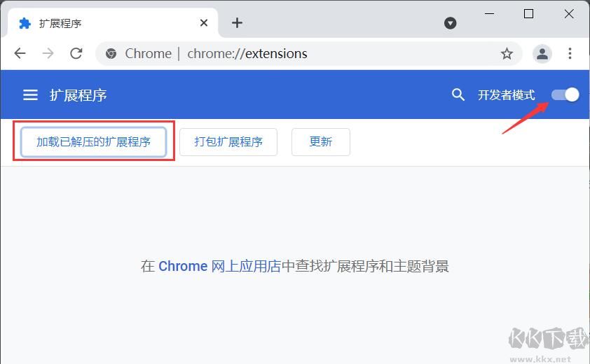Bookmark this page with the star icon
The width and height of the screenshot is (590, 364).
(x=507, y=54)
